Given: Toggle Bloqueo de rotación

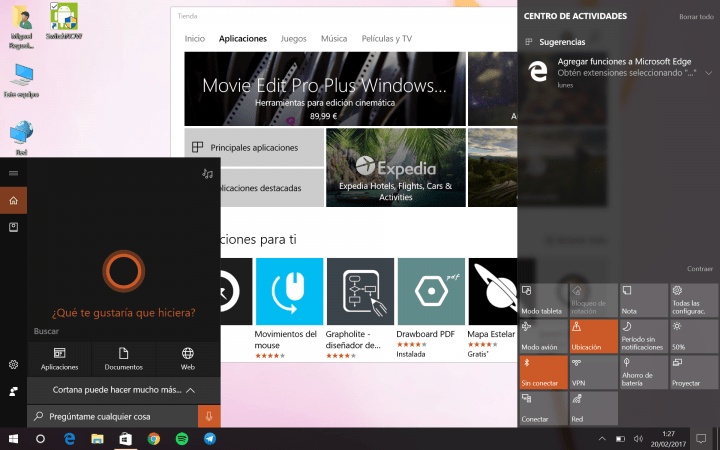Looking at the screenshot, I should click(594, 300).
